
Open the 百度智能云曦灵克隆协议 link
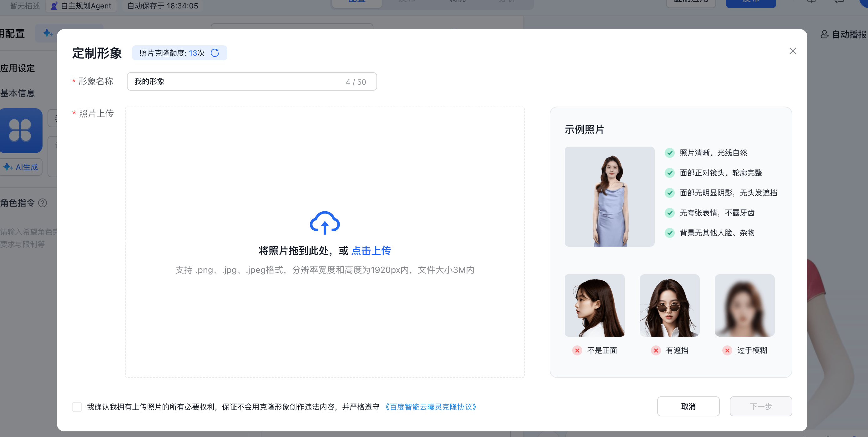coord(430,407)
